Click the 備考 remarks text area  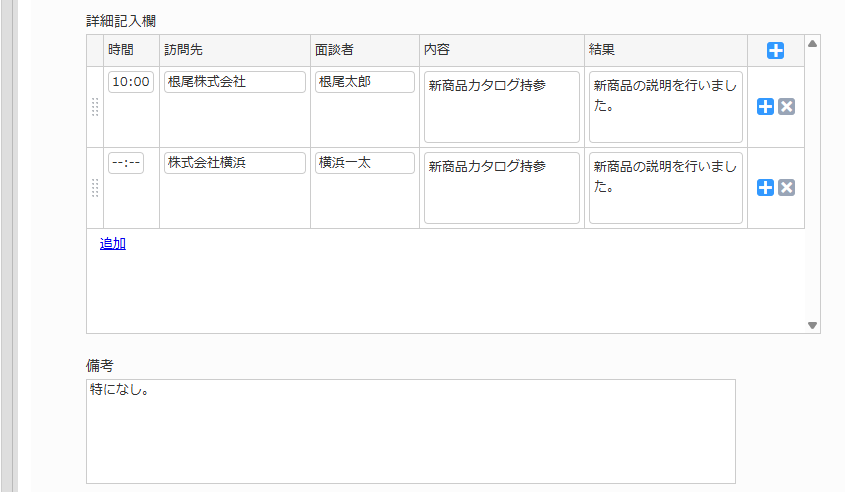(410, 431)
